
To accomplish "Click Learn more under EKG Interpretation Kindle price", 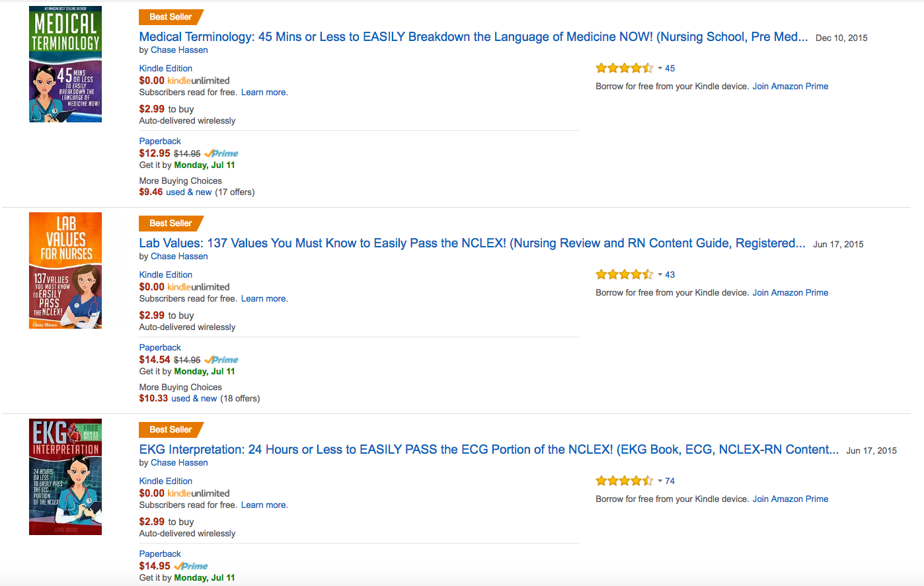I will click(x=264, y=505).
